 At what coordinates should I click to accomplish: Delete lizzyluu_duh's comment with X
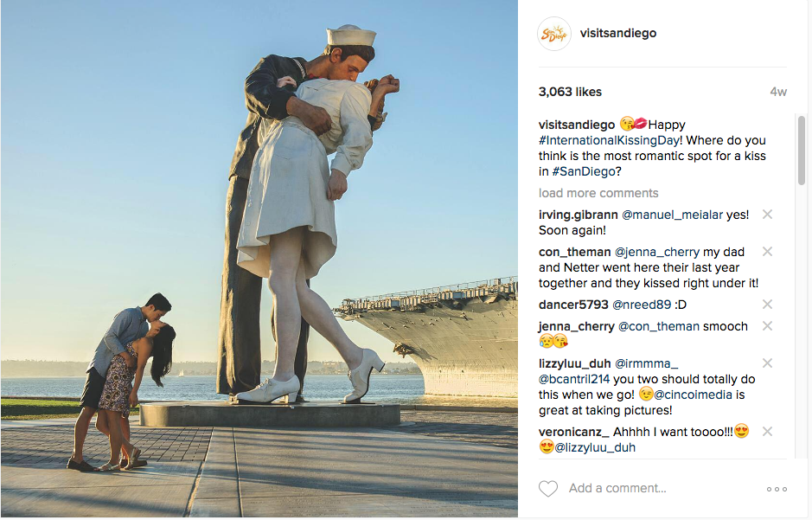click(767, 363)
